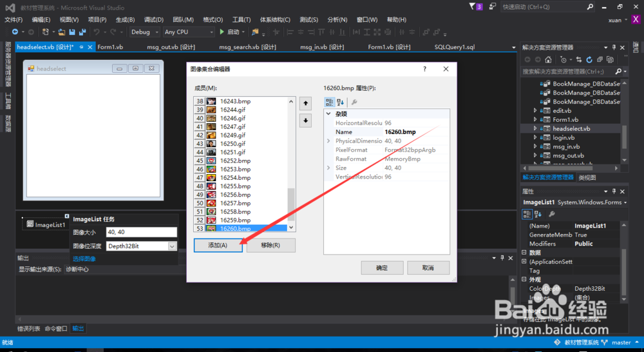Viewport: 644px width, 352px height.
Task: Pin the headselect.vb tab
Action: click(x=81, y=47)
